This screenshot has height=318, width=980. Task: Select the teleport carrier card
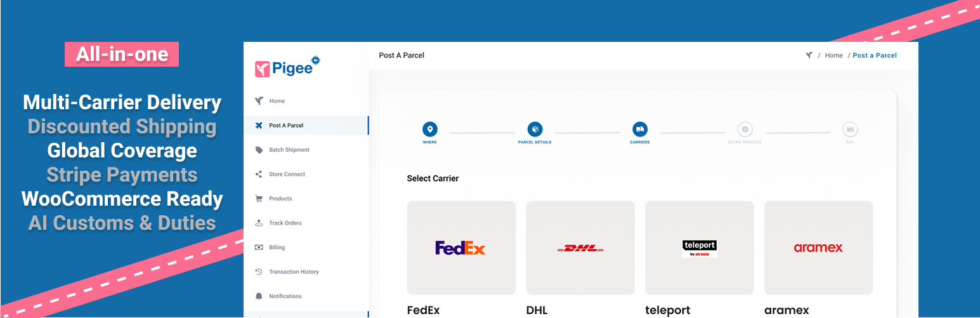[x=700, y=248]
